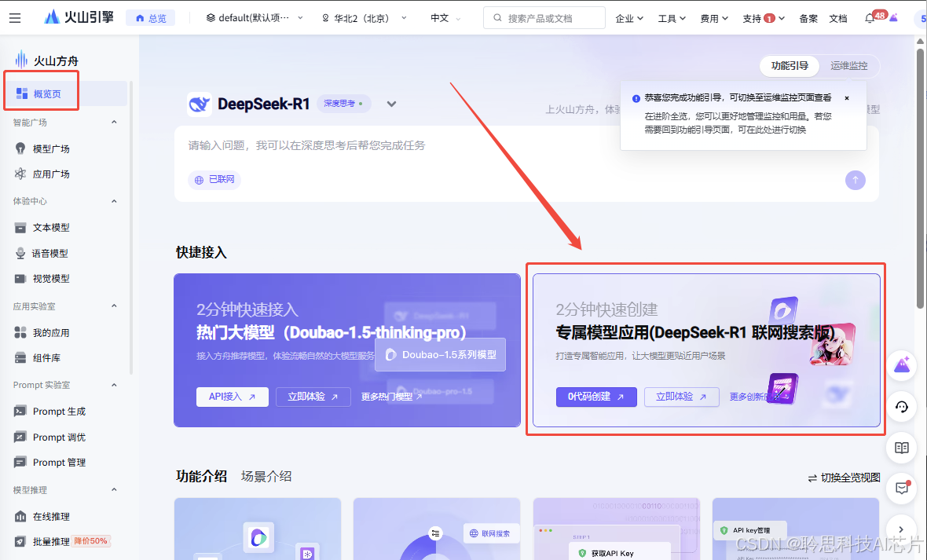Open the 中文 language dropdown
This screenshot has width=927, height=560.
coord(445,18)
